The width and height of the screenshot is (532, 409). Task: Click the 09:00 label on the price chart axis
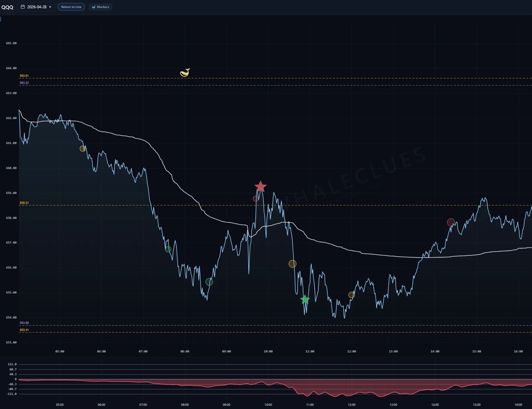[x=226, y=351]
